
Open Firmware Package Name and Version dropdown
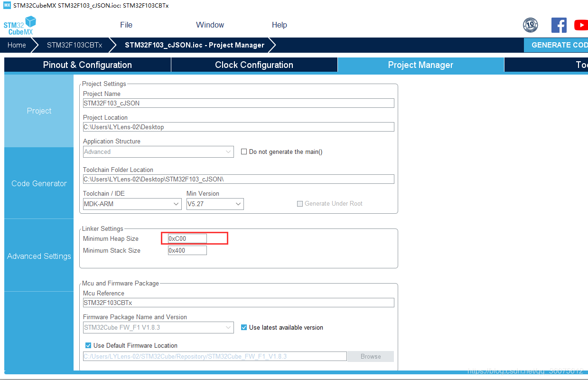159,327
